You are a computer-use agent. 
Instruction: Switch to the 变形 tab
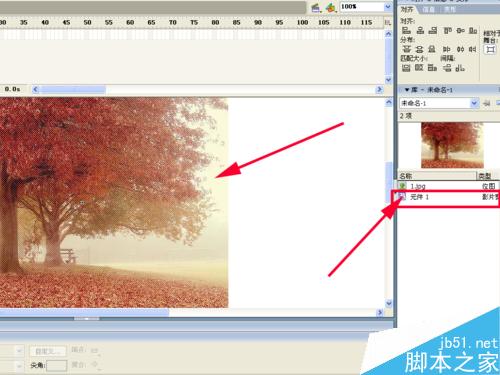coord(450,9)
